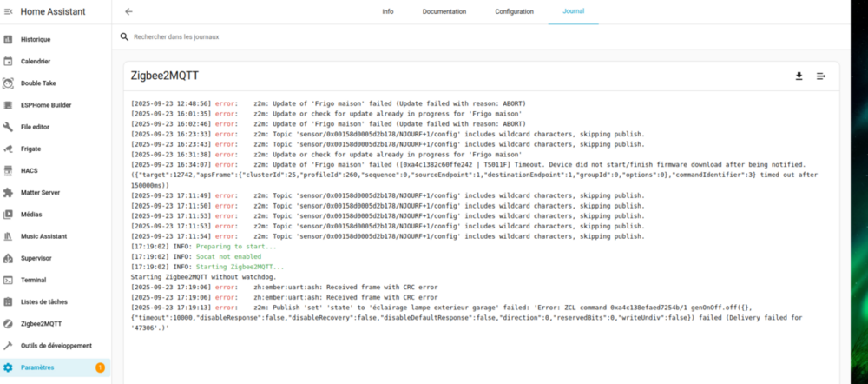Collapse the Home Assistant sidebar menu icon
The image size is (868, 384).
pos(9,11)
